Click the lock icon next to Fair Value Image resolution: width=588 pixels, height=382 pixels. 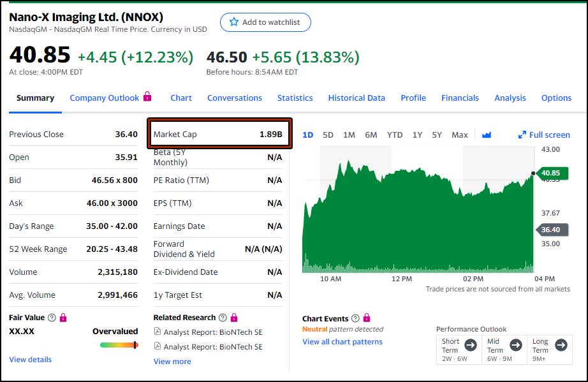tap(63, 318)
